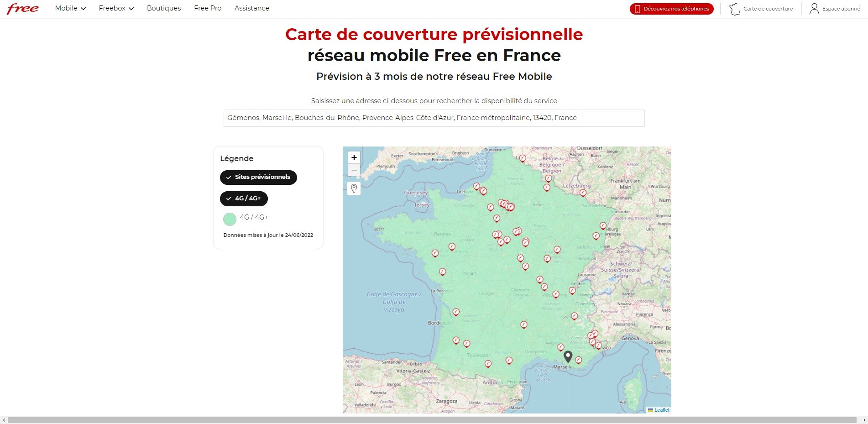Click the address search input field
The width and height of the screenshot is (868, 424).
[434, 118]
